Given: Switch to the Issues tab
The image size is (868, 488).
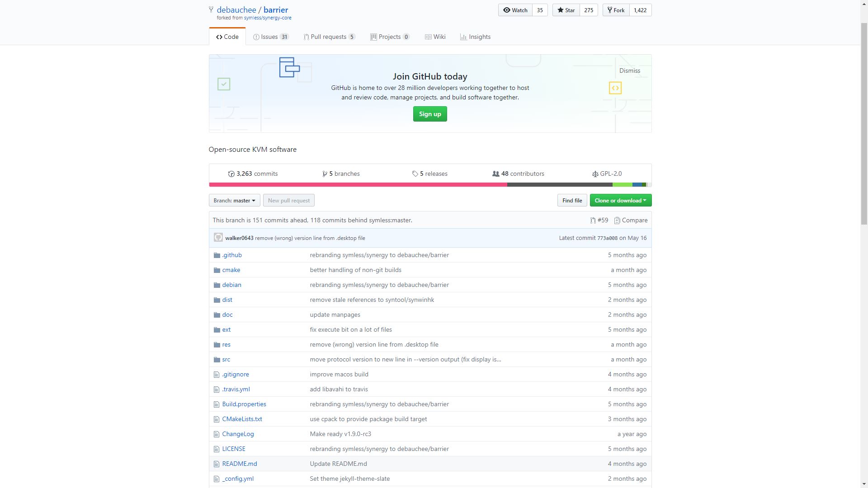Looking at the screenshot, I should click(270, 37).
